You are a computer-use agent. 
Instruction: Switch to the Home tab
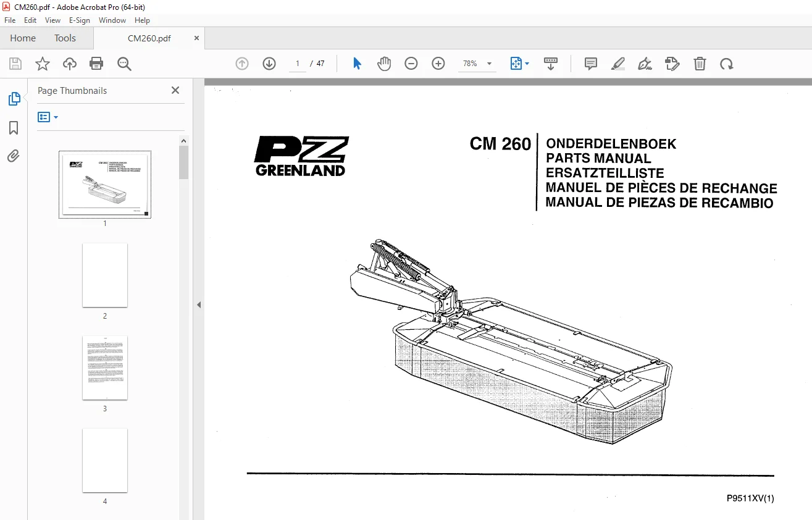coord(23,38)
